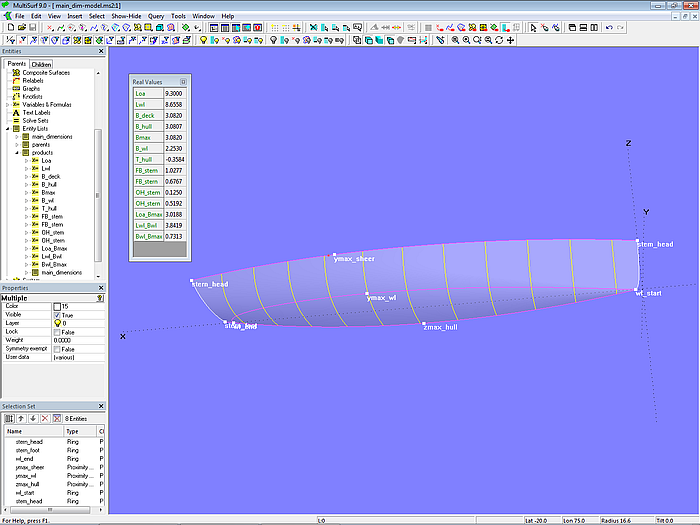This screenshot has height=525, width=700.
Task: Click the Color swatch in Properties
Action: [56, 306]
